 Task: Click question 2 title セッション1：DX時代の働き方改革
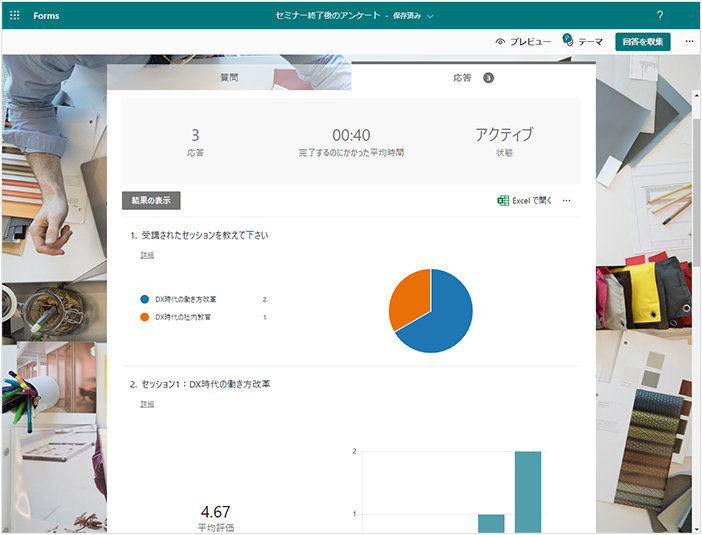pyautogui.click(x=205, y=384)
